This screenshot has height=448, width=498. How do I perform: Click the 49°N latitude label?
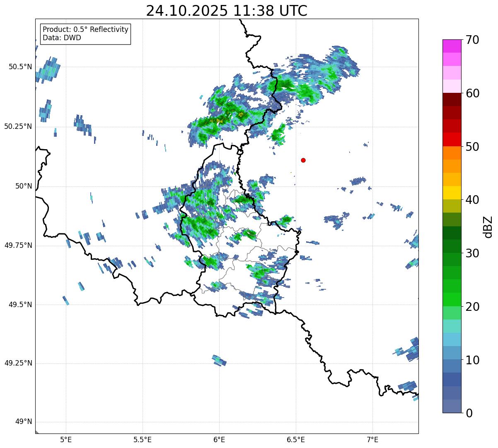click(24, 422)
